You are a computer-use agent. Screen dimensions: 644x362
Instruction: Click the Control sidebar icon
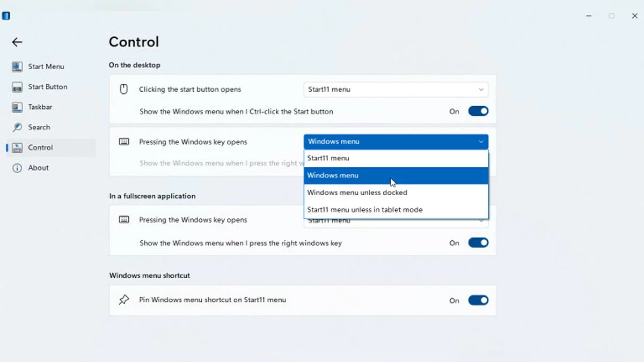(17, 147)
